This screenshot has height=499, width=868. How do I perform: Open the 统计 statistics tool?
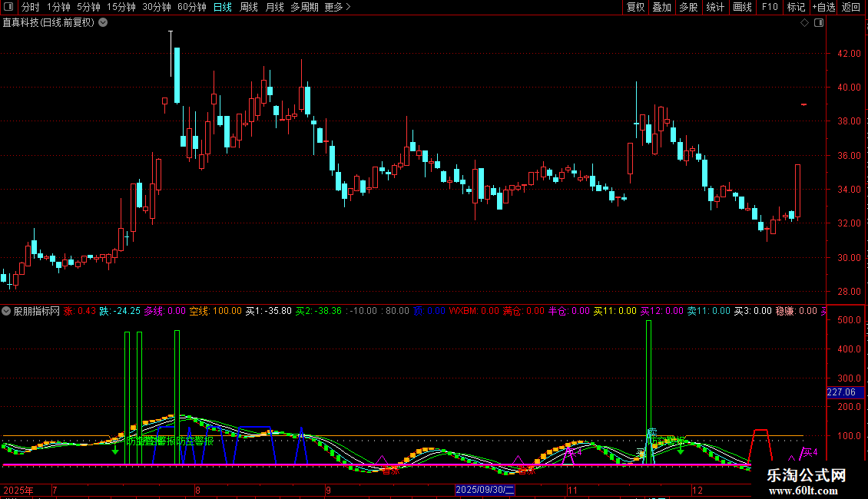coord(715,7)
